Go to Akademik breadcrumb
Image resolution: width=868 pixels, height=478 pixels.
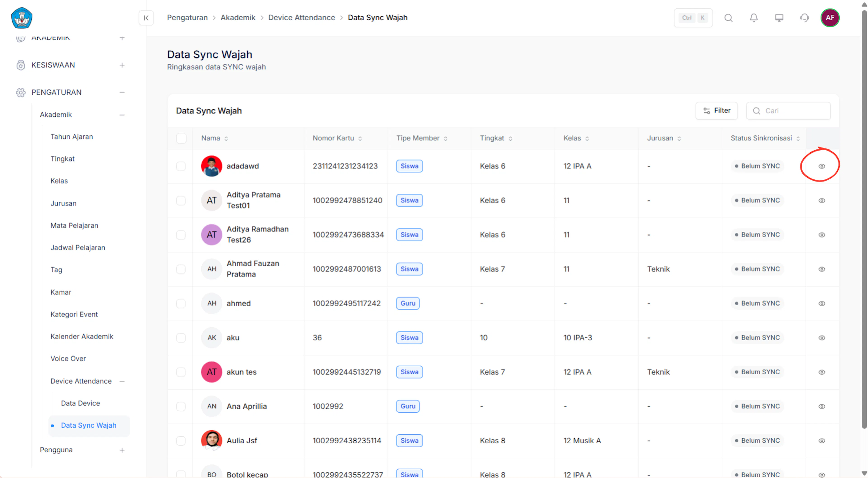tap(238, 18)
